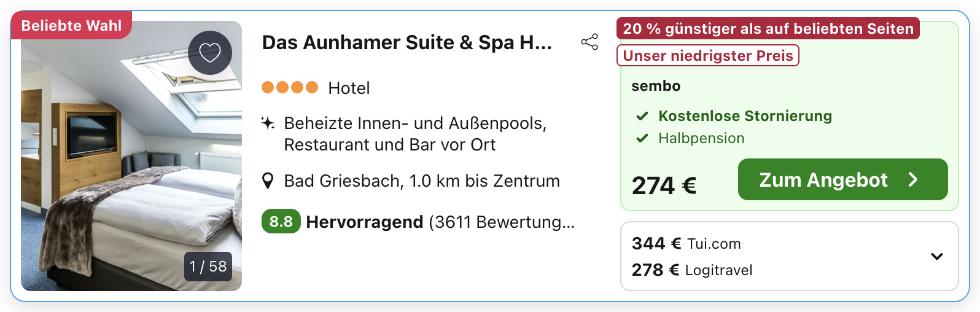This screenshot has height=312, width=980.
Task: Click the share icon beside the hotel name
Action: click(589, 42)
